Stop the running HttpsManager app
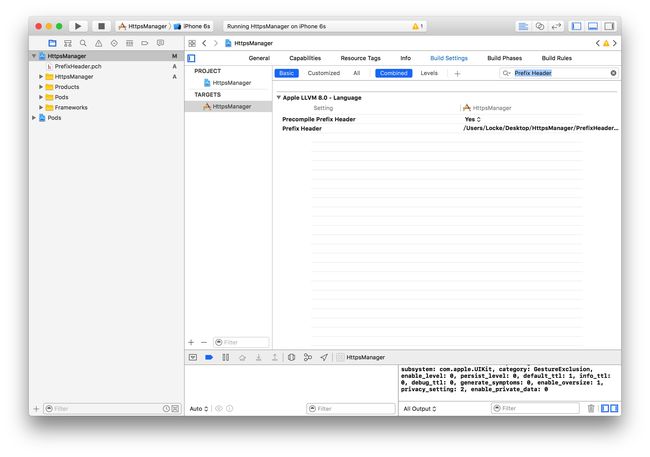650x457 pixels. 101,26
